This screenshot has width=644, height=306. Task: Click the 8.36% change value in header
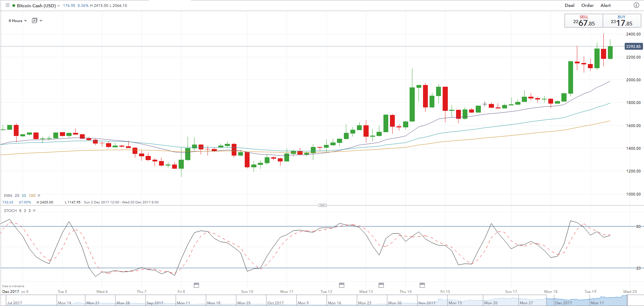[83, 6]
